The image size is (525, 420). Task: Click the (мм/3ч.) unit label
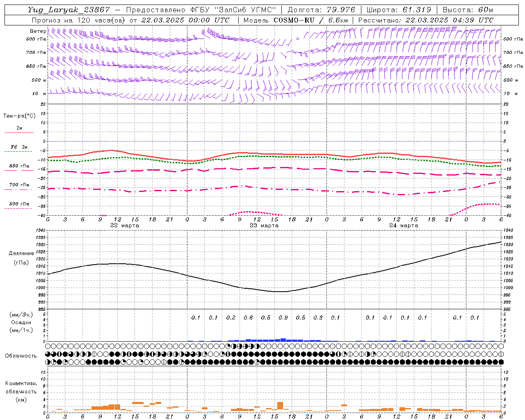[21, 315]
